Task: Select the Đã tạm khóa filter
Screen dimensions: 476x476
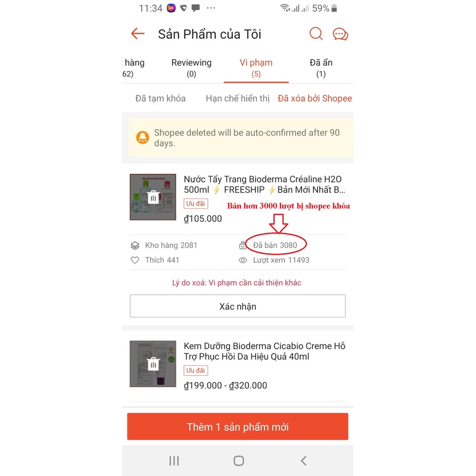Action: [160, 99]
